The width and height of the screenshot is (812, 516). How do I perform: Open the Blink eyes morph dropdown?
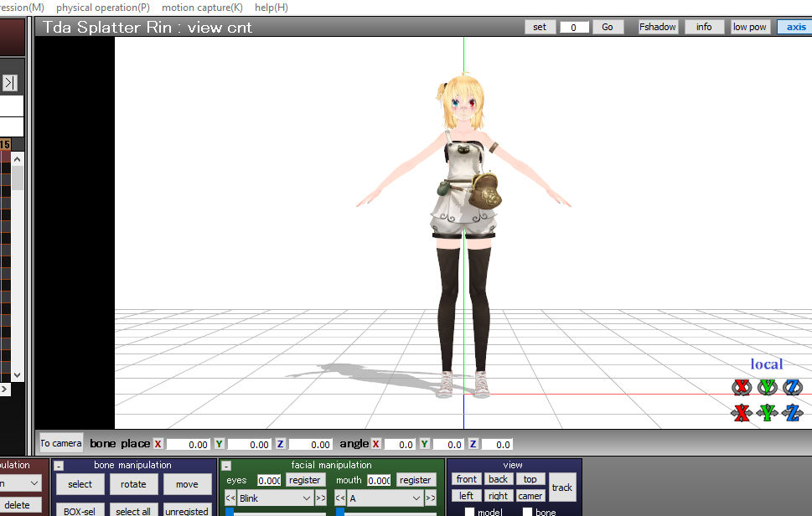pos(275,498)
